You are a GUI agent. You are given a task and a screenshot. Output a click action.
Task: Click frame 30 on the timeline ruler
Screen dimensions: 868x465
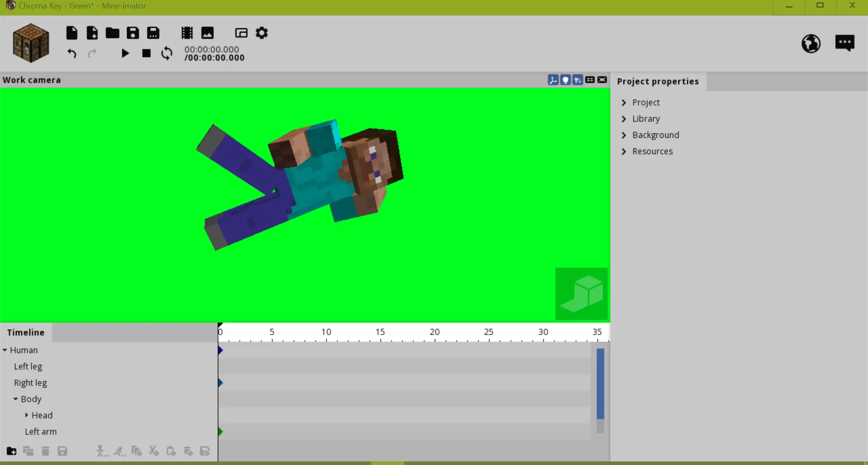[543, 332]
